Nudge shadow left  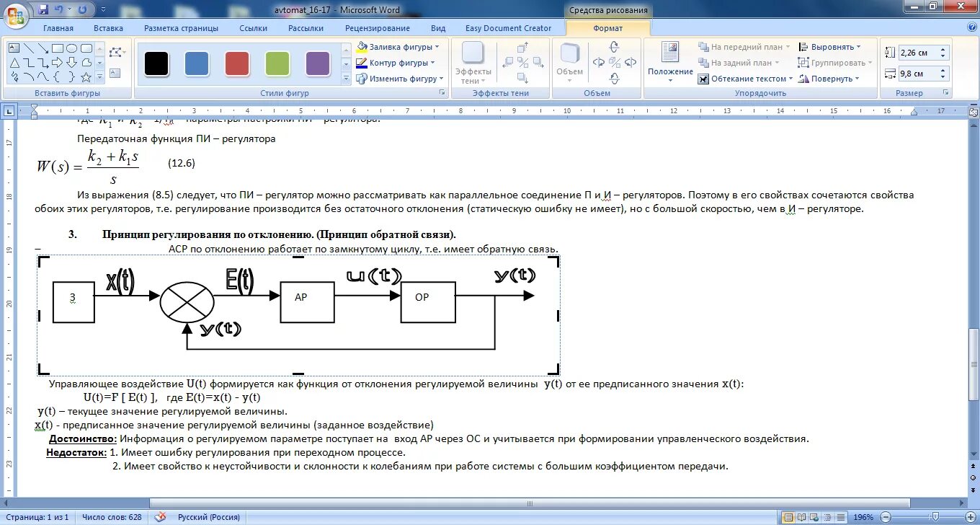point(509,63)
